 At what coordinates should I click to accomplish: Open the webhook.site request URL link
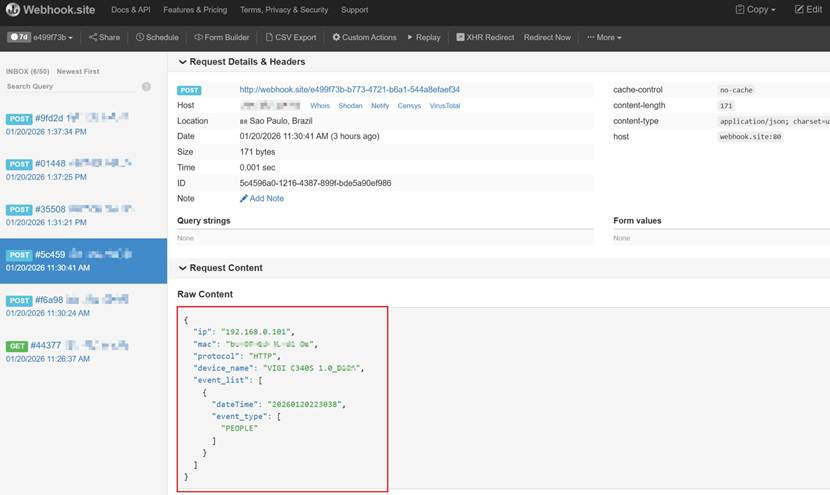349,89
